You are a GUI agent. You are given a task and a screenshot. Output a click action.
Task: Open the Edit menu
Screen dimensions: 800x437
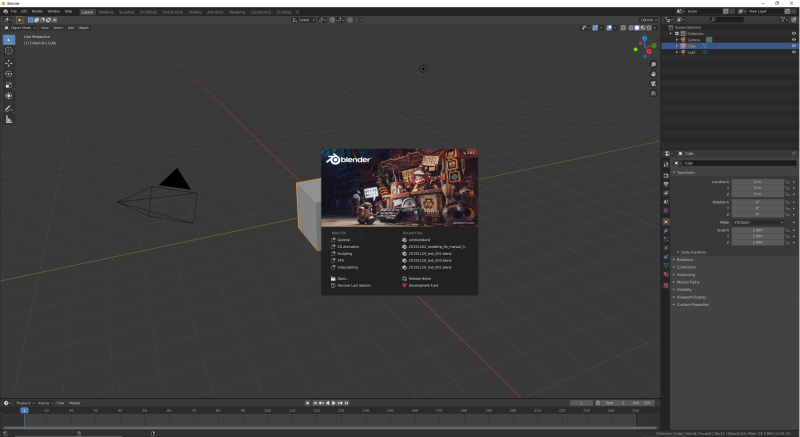(x=24, y=11)
